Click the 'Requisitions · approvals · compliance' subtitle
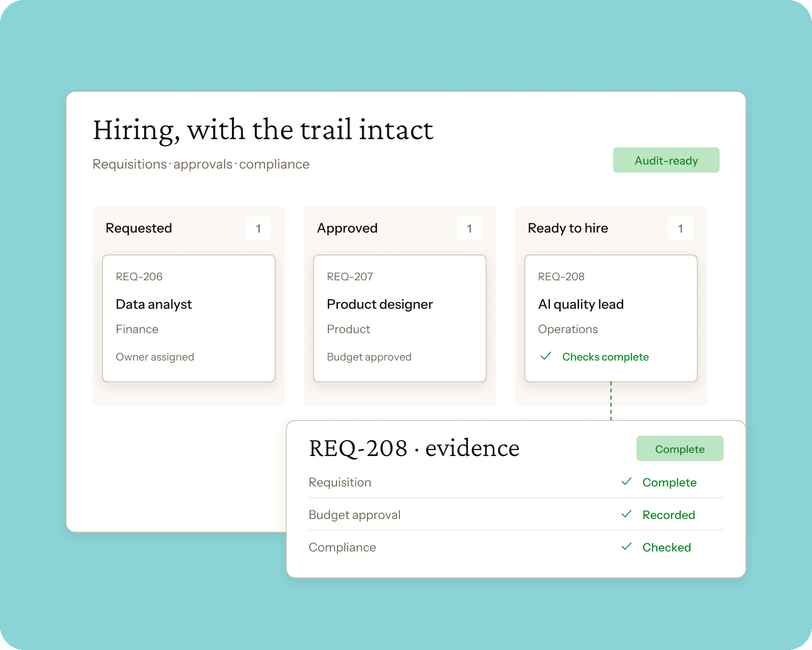 pyautogui.click(x=201, y=164)
